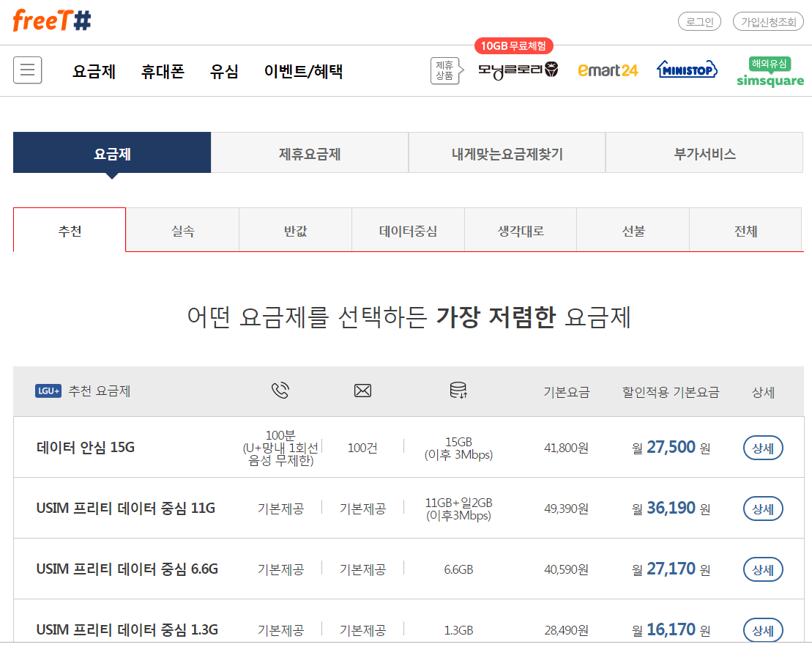Image resolution: width=812 pixels, height=647 pixels.
Task: Open the MINISTOP partner logo
Action: pos(687,70)
